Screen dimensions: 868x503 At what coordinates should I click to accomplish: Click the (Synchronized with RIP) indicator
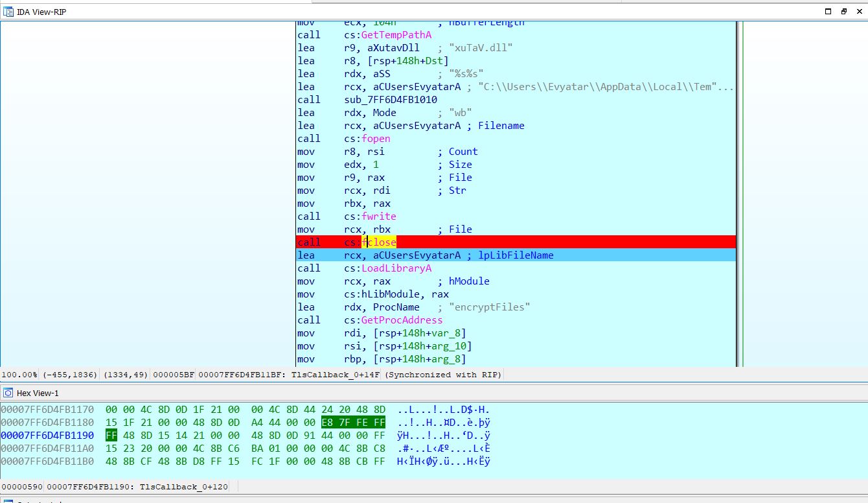pyautogui.click(x=443, y=375)
